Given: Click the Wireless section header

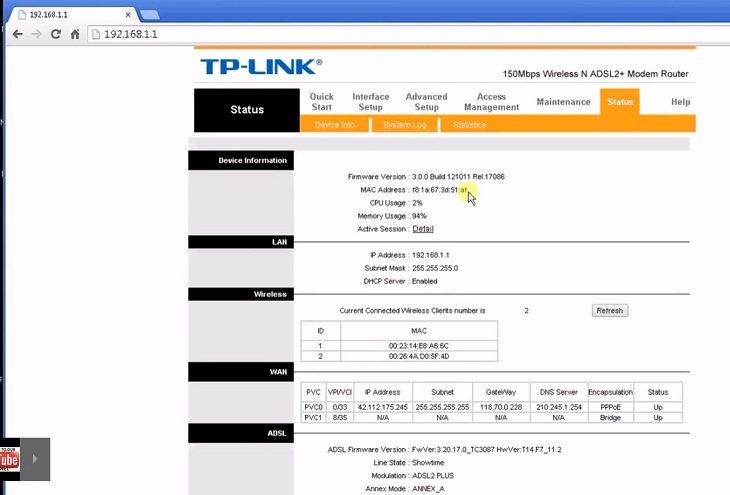Looking at the screenshot, I should 241,294.
